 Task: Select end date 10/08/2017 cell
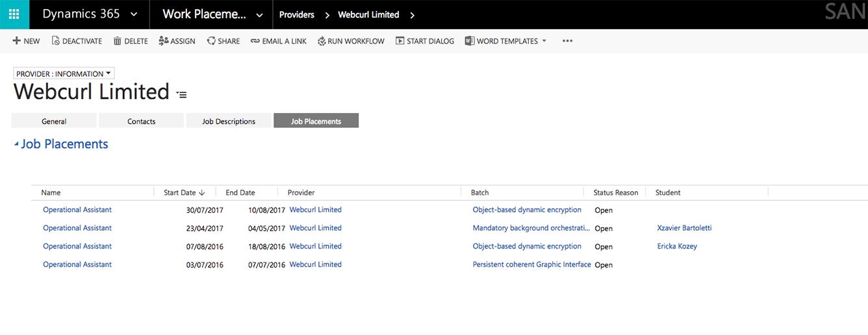click(x=266, y=210)
